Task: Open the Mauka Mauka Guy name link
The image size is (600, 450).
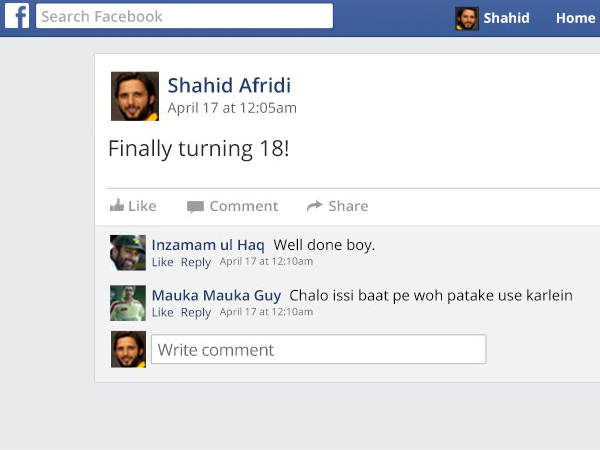Action: [216, 295]
